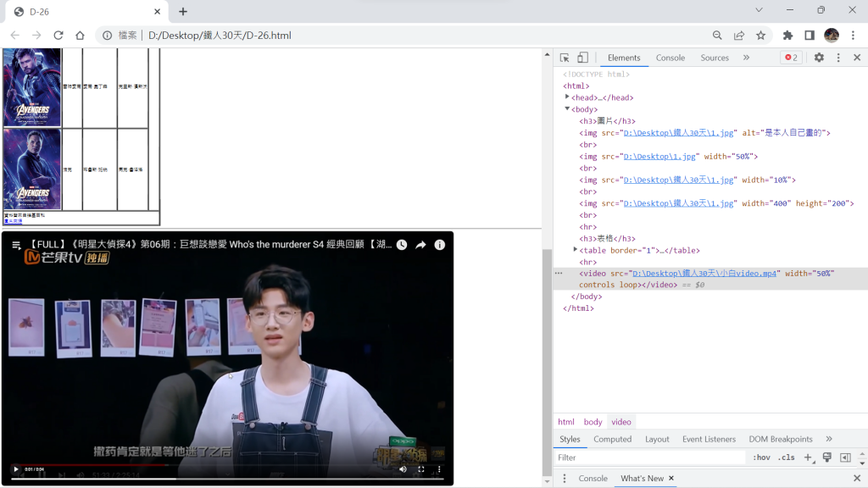Open DevTools customize three-dot menu
The width and height of the screenshot is (868, 488).
pyautogui.click(x=838, y=58)
